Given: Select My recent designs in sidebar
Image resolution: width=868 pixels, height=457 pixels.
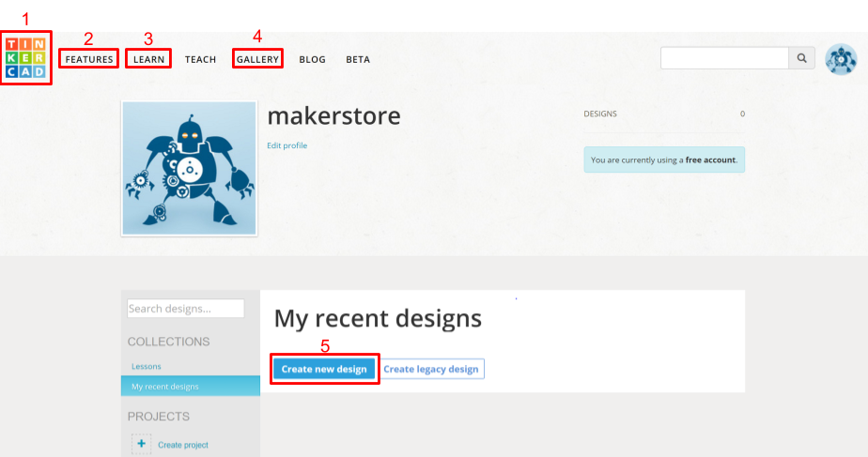Looking at the screenshot, I should 191,387.
